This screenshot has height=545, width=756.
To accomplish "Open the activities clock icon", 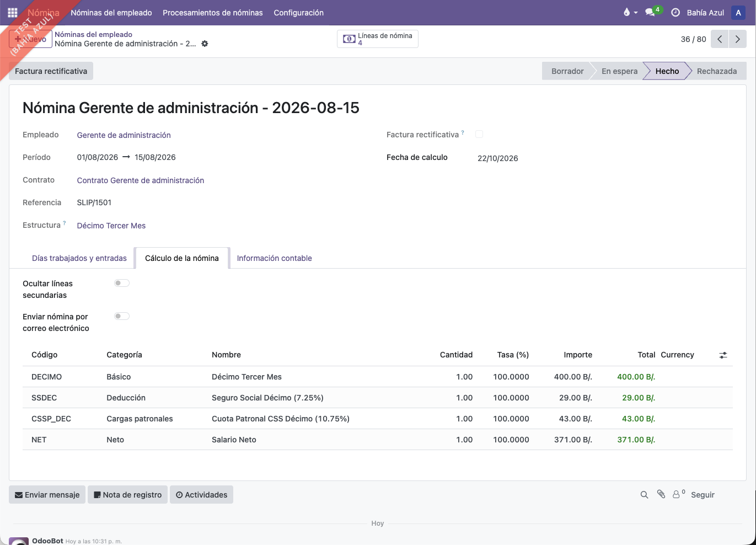I will click(675, 13).
